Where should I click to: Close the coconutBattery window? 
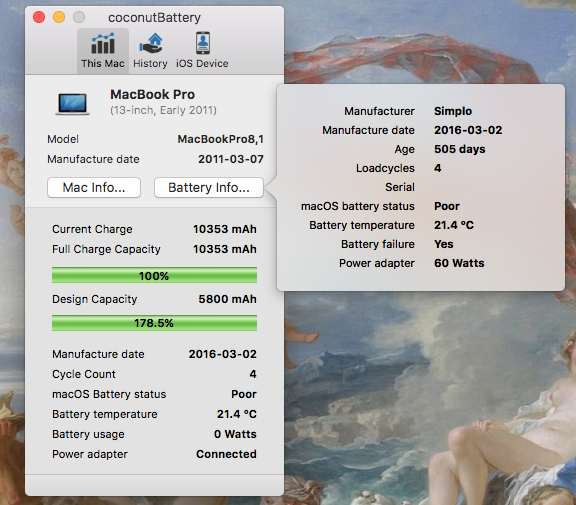click(39, 17)
